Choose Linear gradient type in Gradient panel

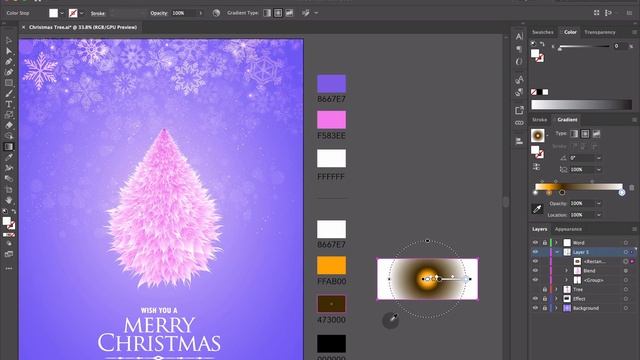574,134
